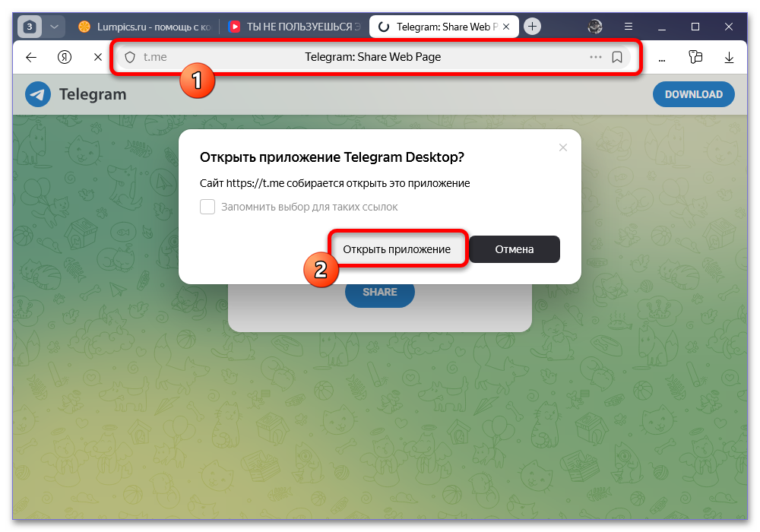The image size is (760, 532).
Task: Open the downloads arrow icon
Action: coord(729,58)
